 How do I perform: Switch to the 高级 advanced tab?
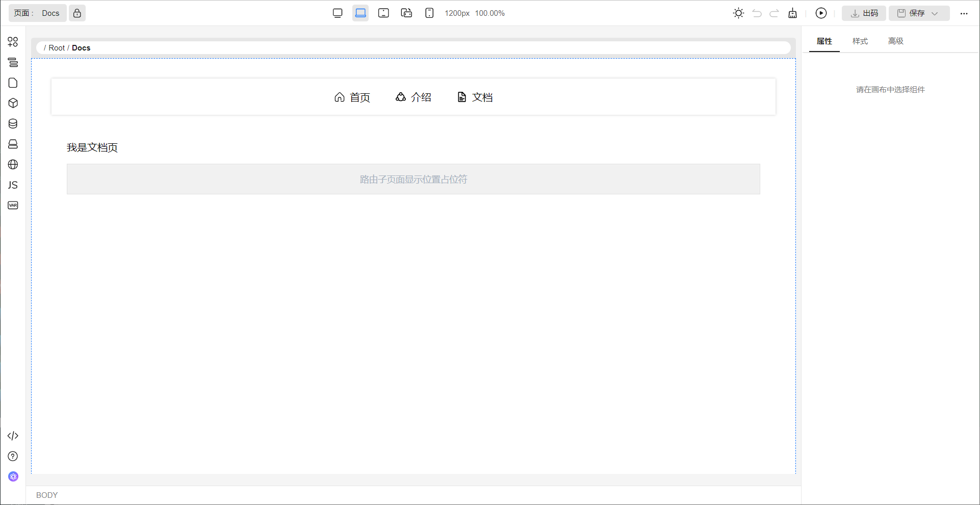tap(895, 41)
